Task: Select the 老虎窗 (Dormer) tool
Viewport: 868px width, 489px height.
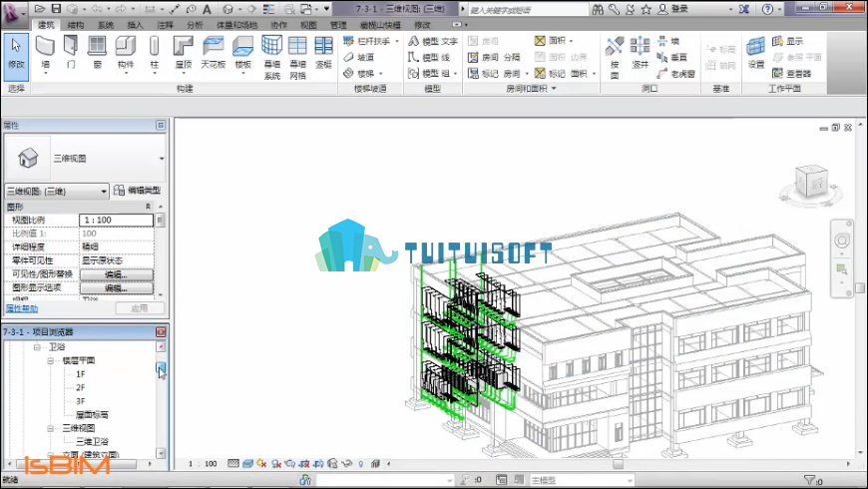Action: (675, 73)
